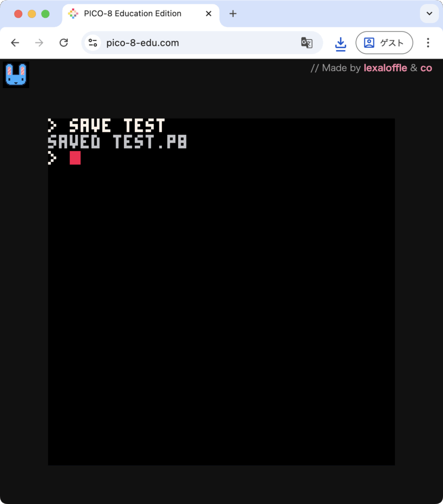Click the blue bunny PICO-8 icon
This screenshot has height=504, width=443.
(16, 75)
